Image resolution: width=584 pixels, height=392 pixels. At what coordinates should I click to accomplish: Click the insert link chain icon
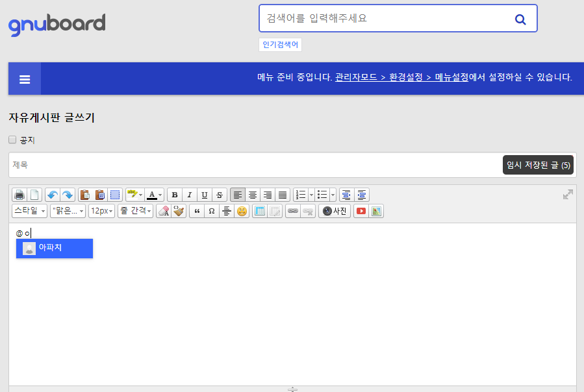[293, 211]
